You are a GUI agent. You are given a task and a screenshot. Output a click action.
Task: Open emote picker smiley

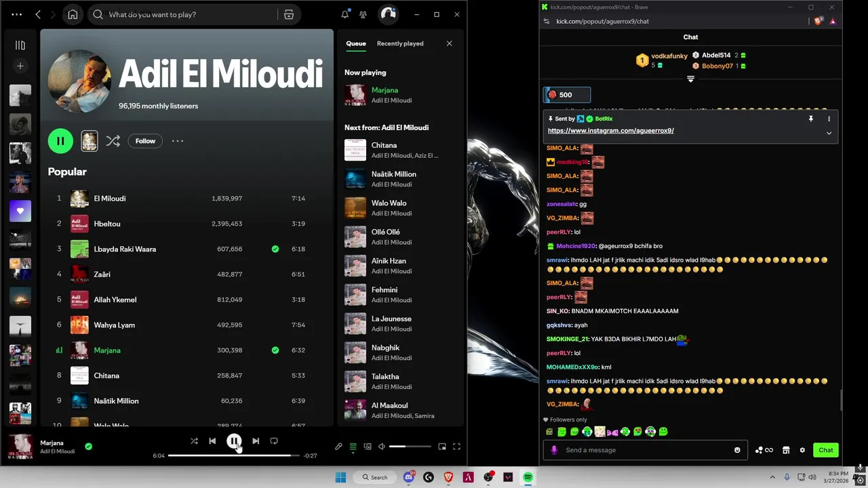(737, 450)
